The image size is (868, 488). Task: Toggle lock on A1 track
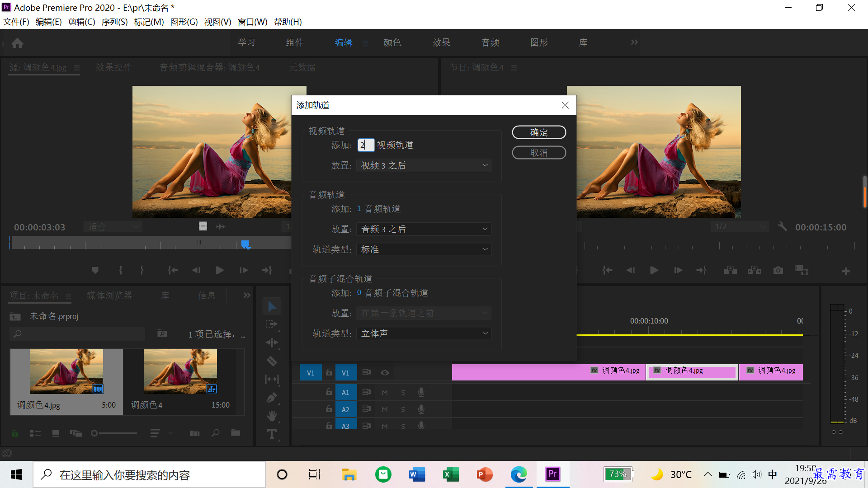[x=329, y=392]
